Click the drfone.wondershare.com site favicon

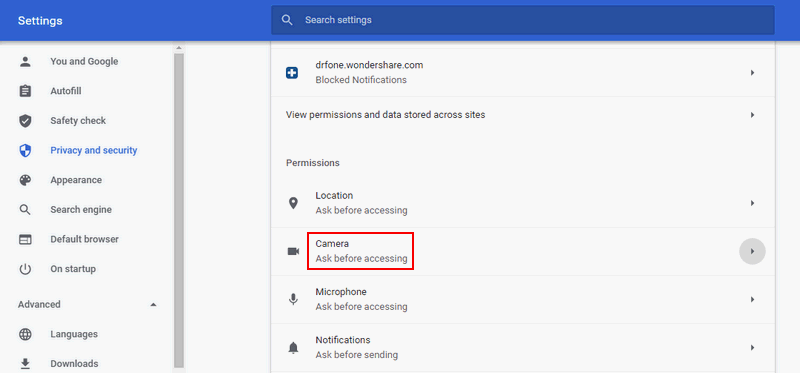pyautogui.click(x=292, y=73)
